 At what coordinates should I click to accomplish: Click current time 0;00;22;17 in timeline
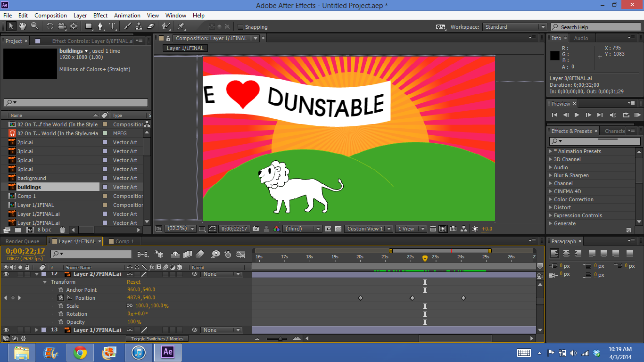click(25, 251)
